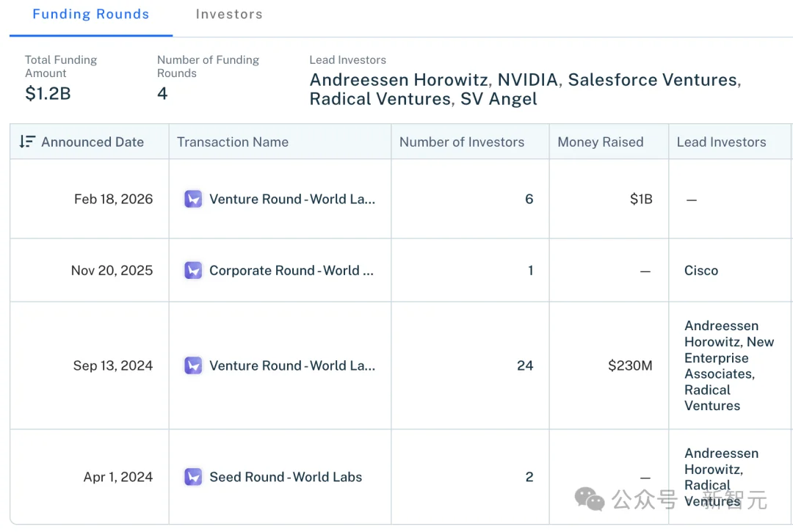Click World Labs logo in Sep 13, 2024 row
This screenshot has width=793, height=532.
tap(193, 365)
